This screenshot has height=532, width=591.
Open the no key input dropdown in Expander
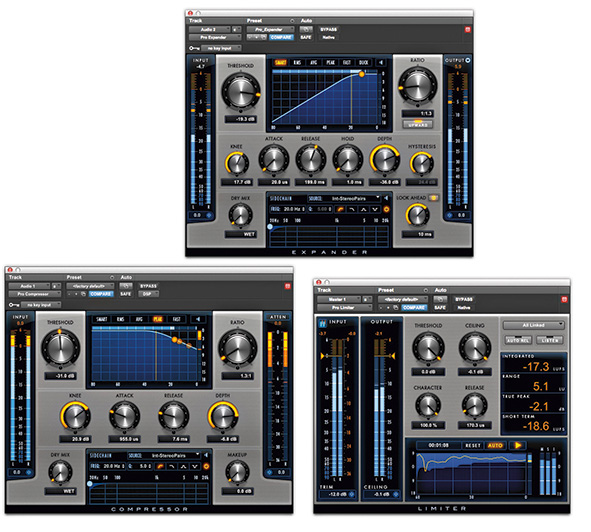pyautogui.click(x=222, y=48)
